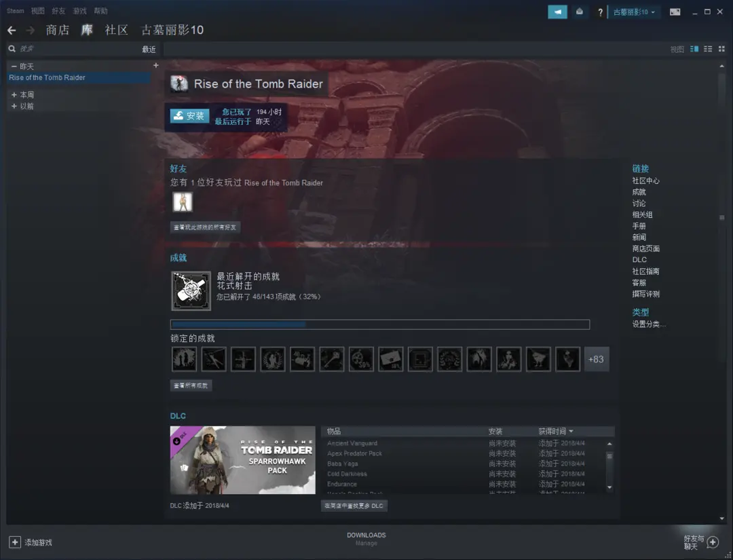Open the 好友 menu in menu bar
This screenshot has width=733, height=560.
[x=58, y=11]
